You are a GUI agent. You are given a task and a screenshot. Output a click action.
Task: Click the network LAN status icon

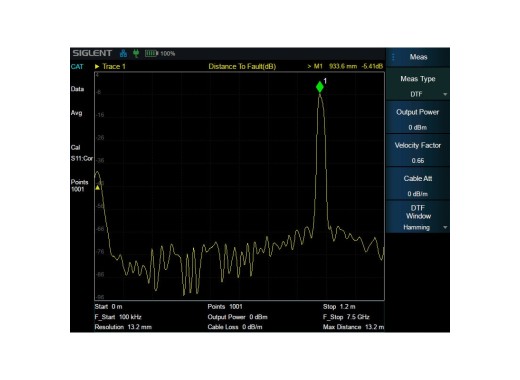[x=123, y=53]
